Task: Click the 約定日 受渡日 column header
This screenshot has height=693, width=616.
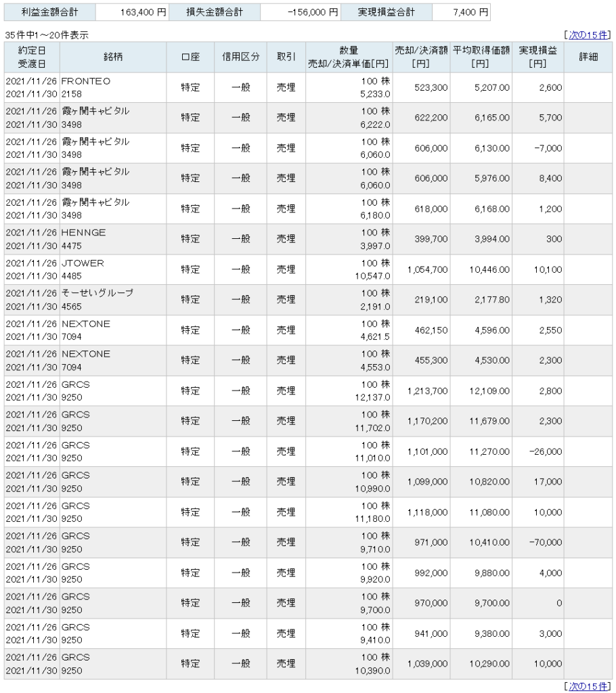Action: (32, 58)
